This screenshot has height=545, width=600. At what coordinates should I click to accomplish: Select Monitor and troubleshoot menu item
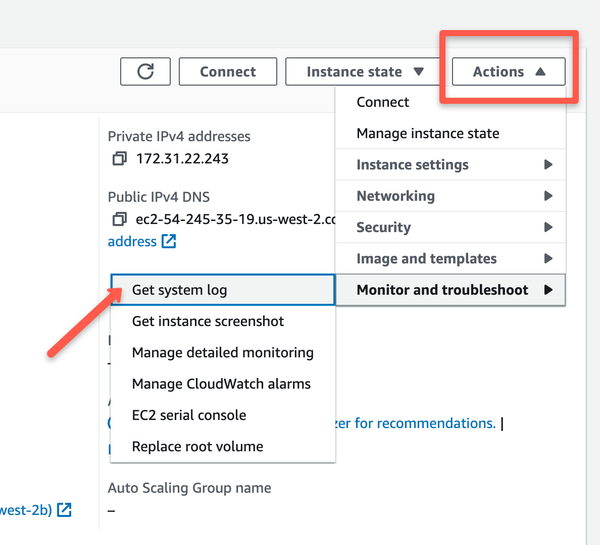point(450,290)
